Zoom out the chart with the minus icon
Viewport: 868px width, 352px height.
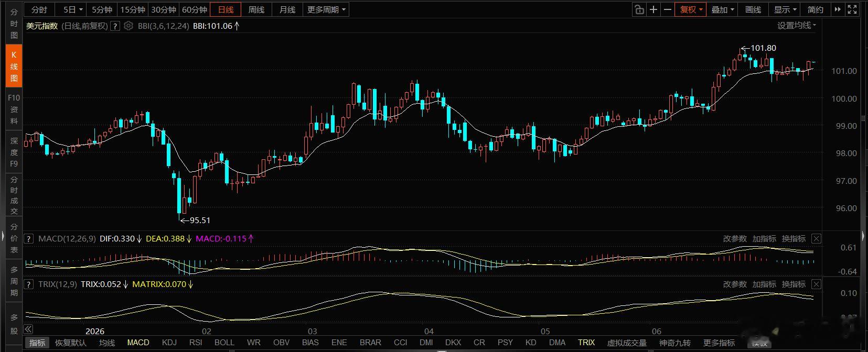pyautogui.click(x=667, y=9)
